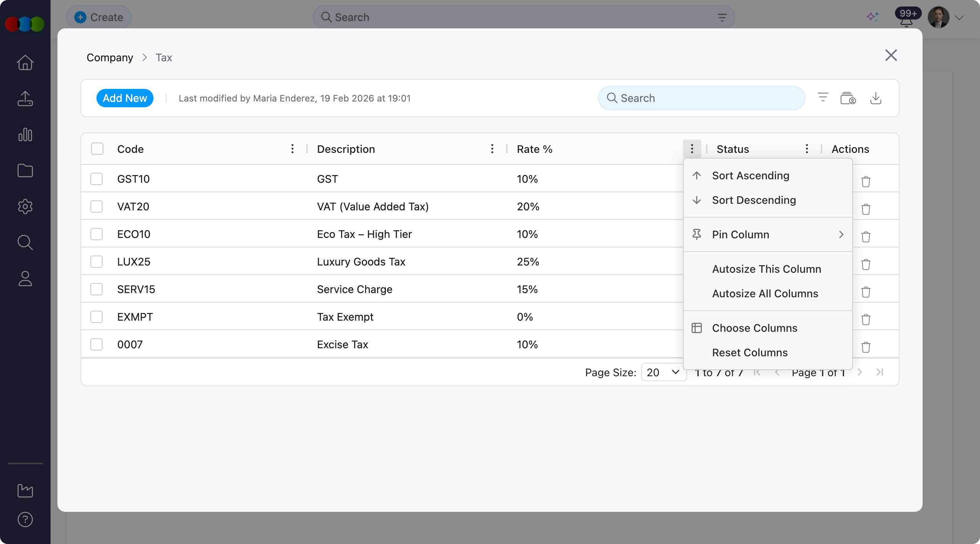The image size is (980, 544).
Task: Open Description column three-dot menu
Action: pos(492,149)
